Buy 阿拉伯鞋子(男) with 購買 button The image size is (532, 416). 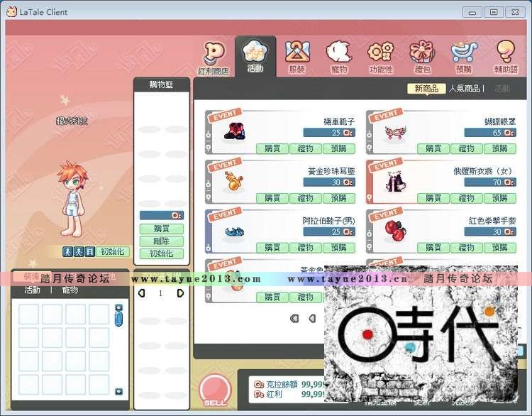(272, 248)
